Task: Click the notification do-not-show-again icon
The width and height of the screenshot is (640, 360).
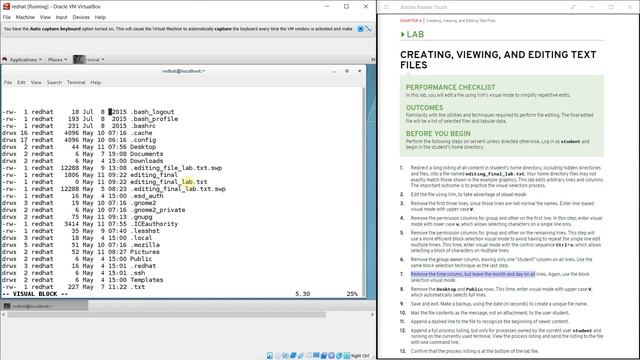Action: coord(368,29)
